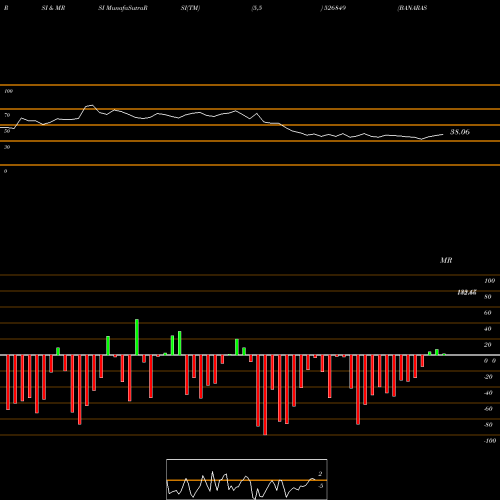Click the 50 label on RSI scale
This screenshot has width=500, height=500.
[x=7, y=131]
